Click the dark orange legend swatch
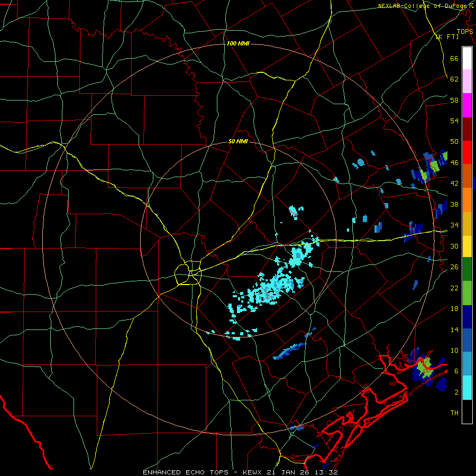Screen dimensions: 476x476 pos(467,176)
